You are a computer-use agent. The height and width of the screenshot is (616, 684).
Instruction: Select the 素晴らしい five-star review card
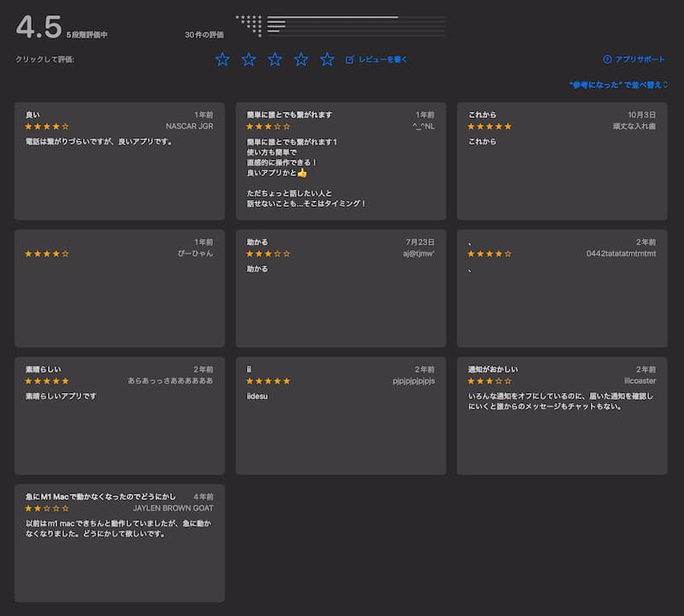pyautogui.click(x=120, y=415)
